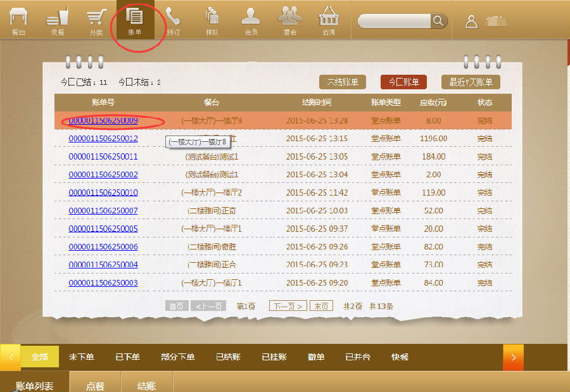The height and width of the screenshot is (392, 570).
Task: Open the 预订 phone reservation icon
Action: 173,20
